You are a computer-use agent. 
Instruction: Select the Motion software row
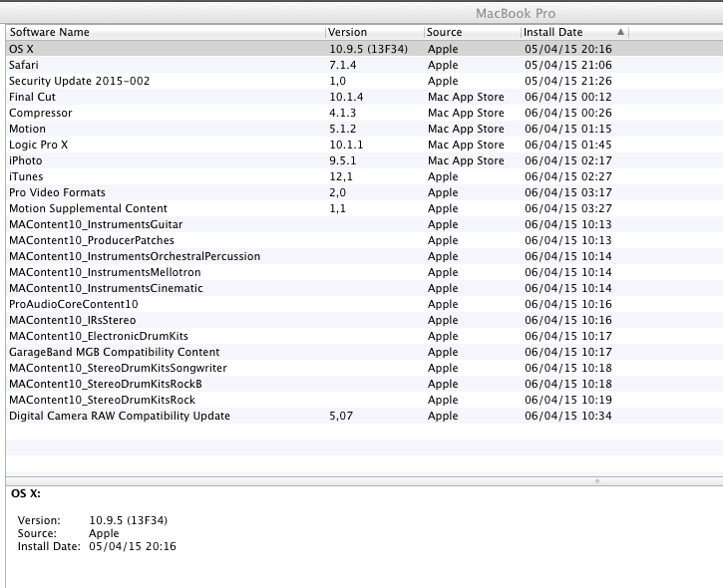tap(365, 129)
